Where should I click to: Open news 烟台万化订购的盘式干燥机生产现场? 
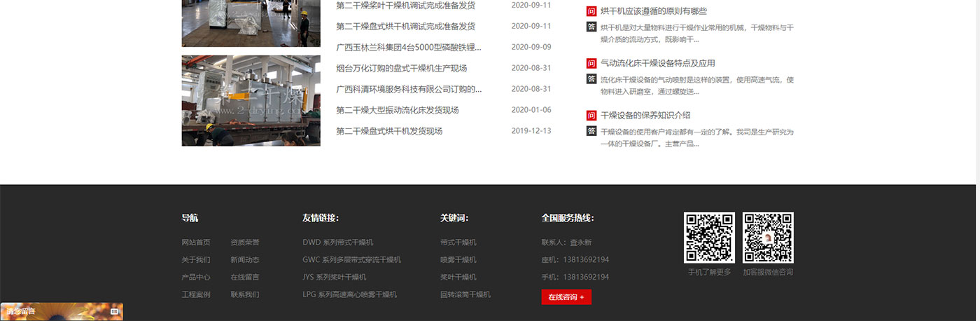(x=401, y=68)
